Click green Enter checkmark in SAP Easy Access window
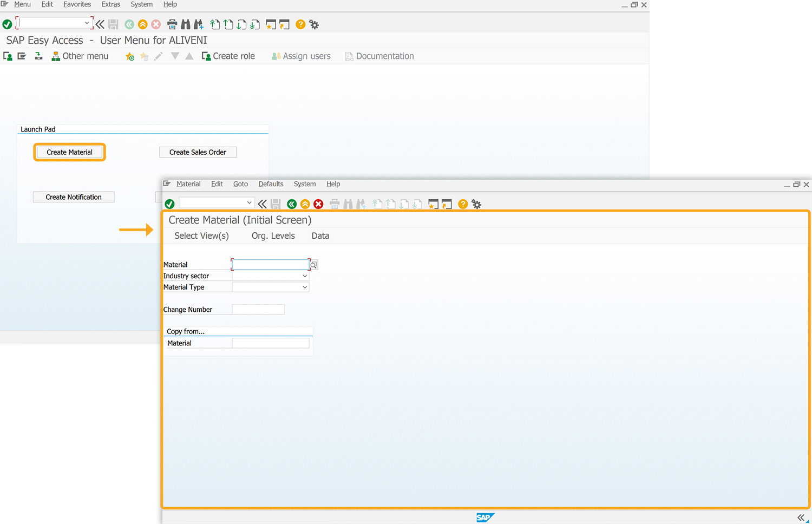 (x=7, y=24)
